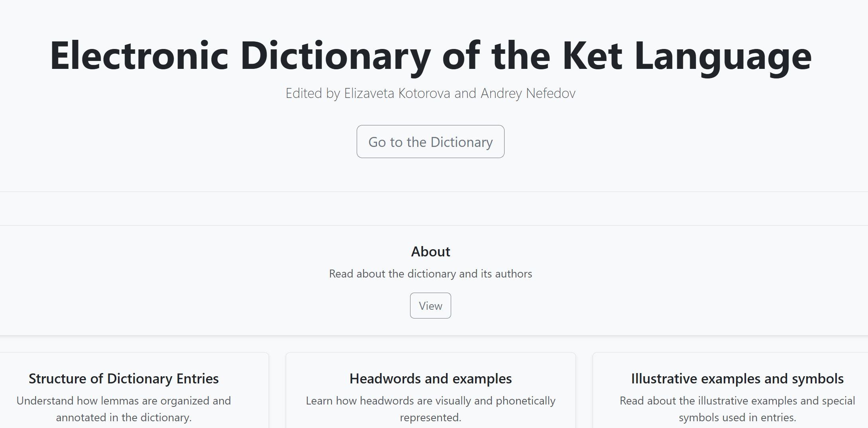Click the "Edited by" editors subtitle line
The image size is (868, 428).
tap(430, 93)
